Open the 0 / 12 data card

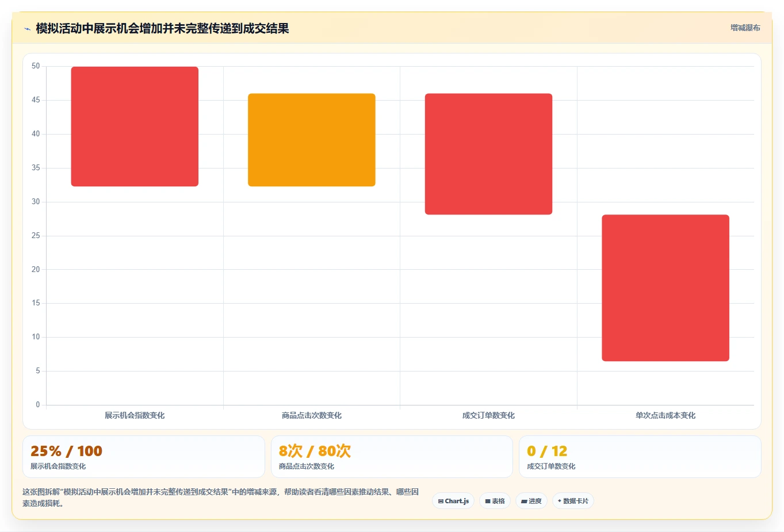pyautogui.click(x=640, y=457)
